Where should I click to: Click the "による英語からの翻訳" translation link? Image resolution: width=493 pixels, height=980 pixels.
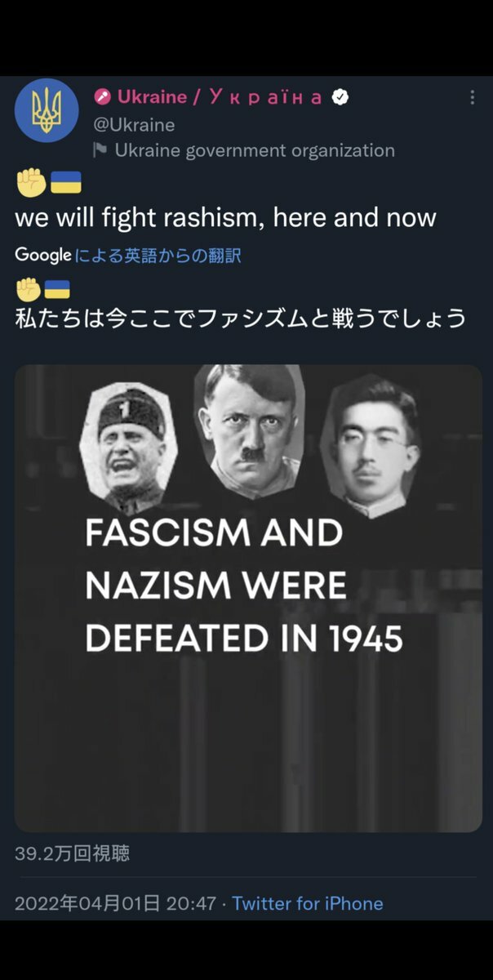coord(158,256)
